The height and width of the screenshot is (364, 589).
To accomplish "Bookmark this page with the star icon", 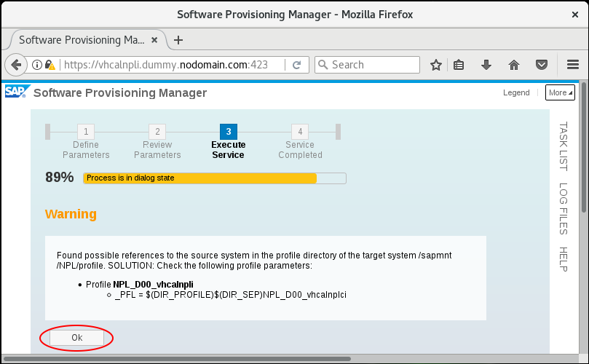I will 435,65.
